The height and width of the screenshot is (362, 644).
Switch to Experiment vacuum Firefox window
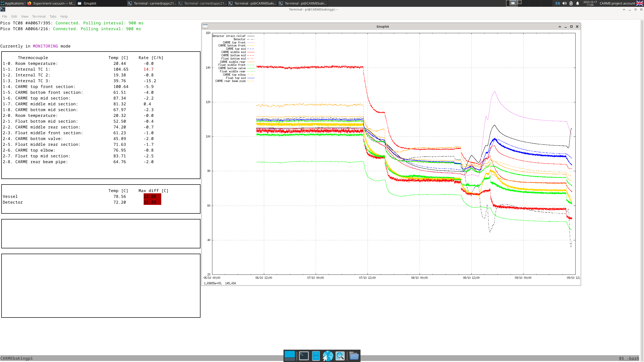[x=51, y=3]
